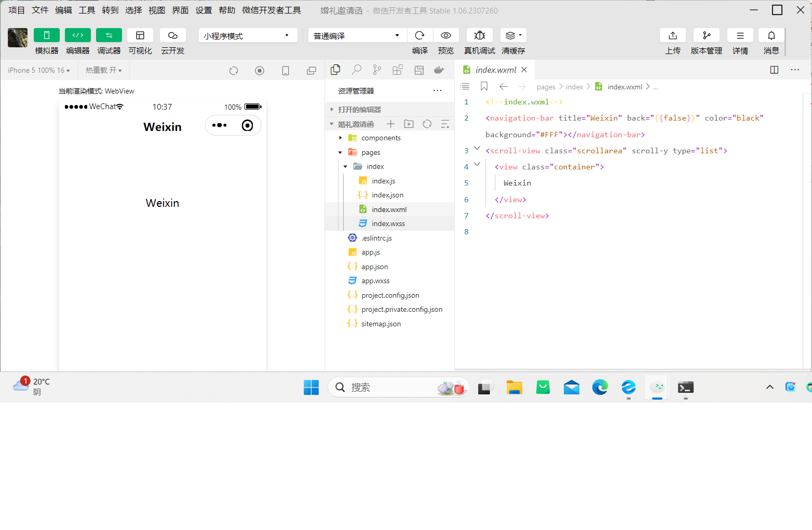Open the file explorer view icon

[335, 70]
